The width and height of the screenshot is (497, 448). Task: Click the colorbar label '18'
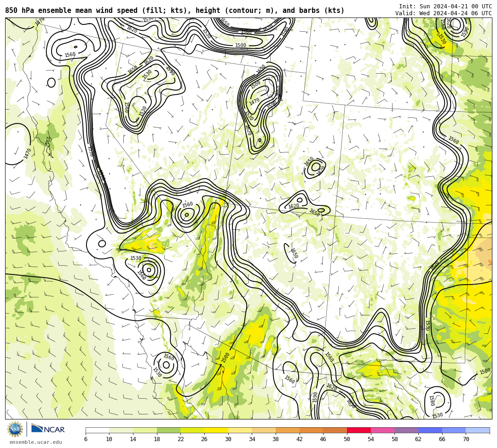click(156, 439)
